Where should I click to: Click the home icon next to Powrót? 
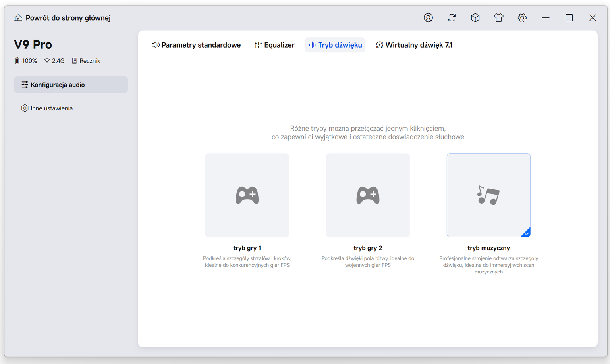(18, 18)
